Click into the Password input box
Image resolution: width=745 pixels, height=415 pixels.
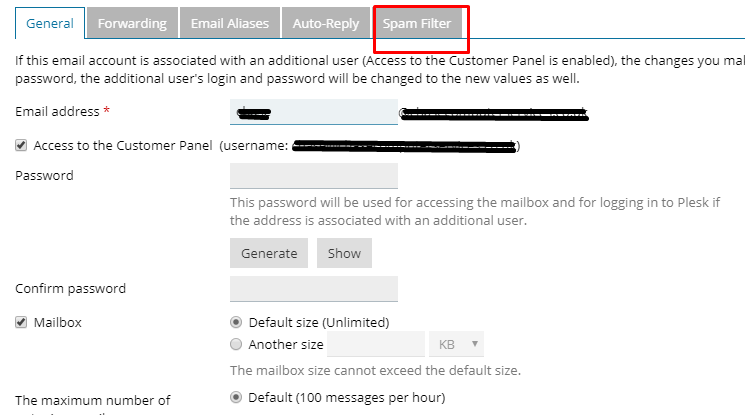coord(313,176)
